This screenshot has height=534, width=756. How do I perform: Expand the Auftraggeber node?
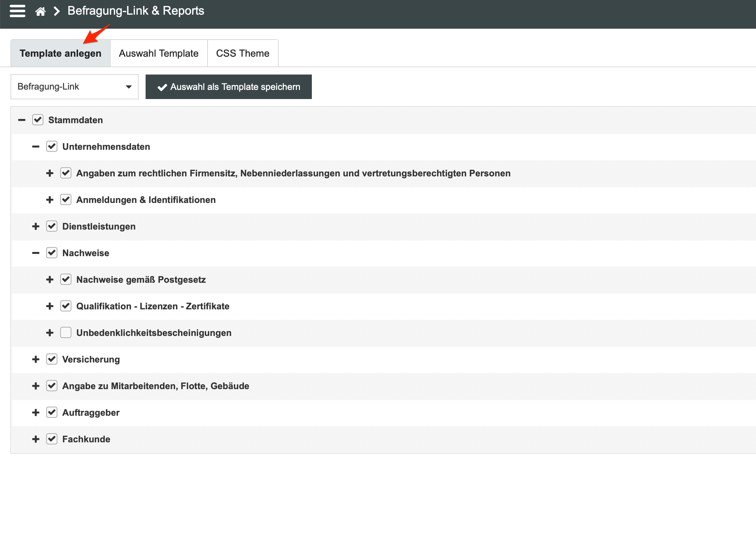click(x=36, y=413)
